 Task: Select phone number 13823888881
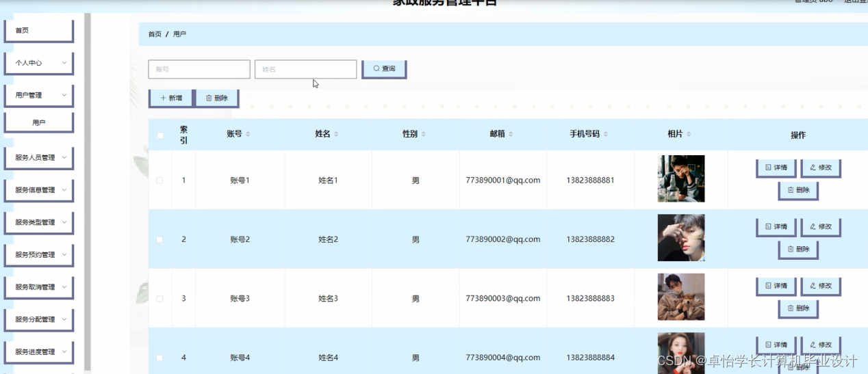pos(591,181)
